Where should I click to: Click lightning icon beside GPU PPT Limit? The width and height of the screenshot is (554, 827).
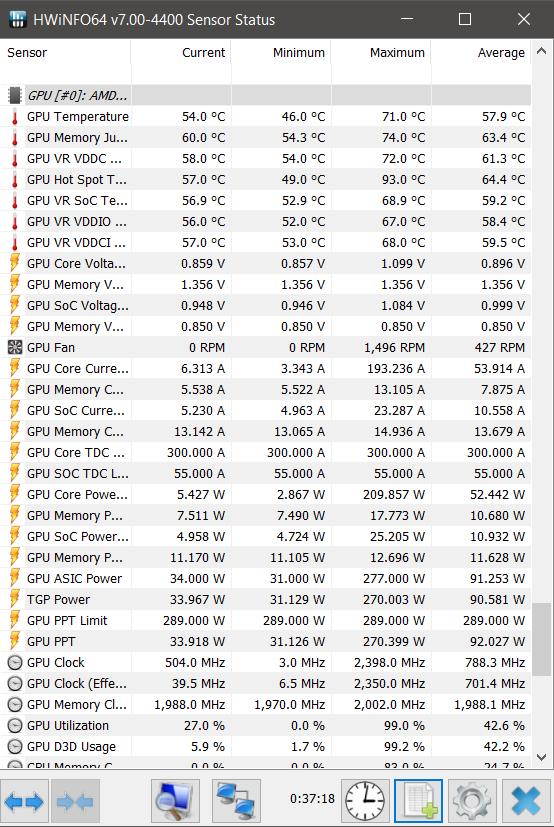[15, 621]
